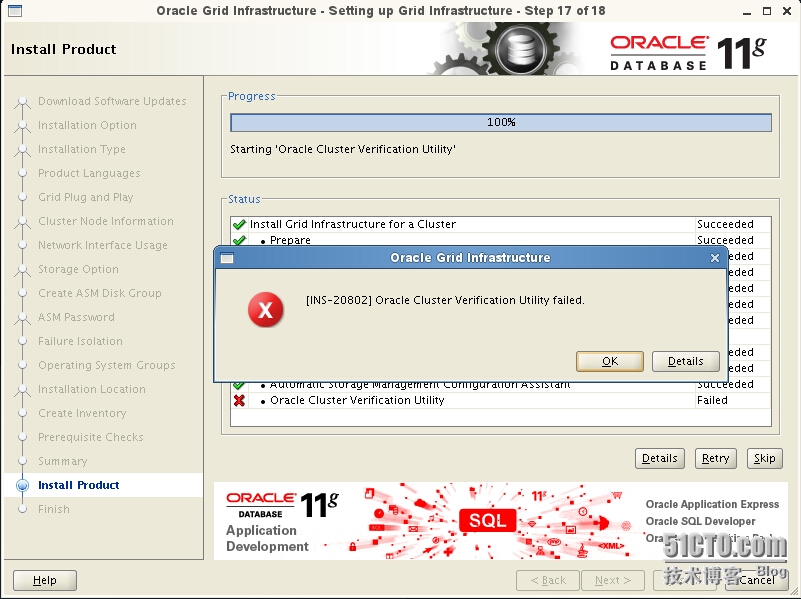Select Create ASM Disk Group step

click(100, 293)
